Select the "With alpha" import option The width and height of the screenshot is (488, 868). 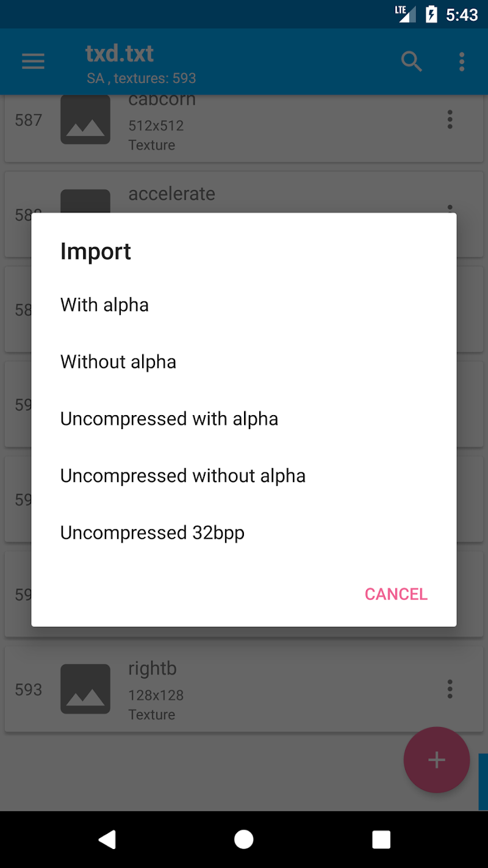105,305
